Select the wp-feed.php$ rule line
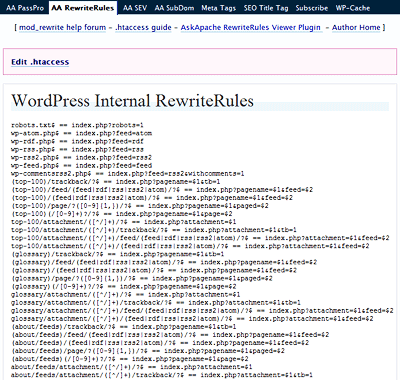Screen dimensions: 400x380 coord(81,165)
